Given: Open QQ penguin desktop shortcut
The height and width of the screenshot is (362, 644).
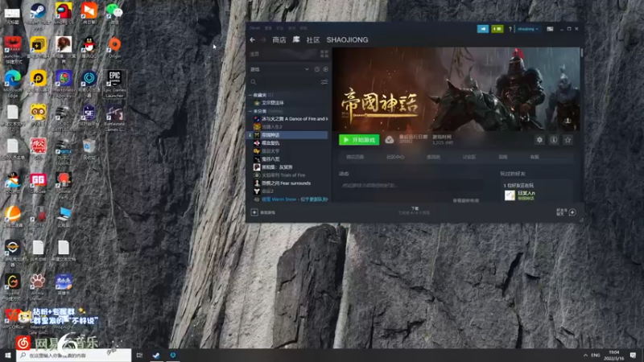Looking at the screenshot, I should click(89, 47).
